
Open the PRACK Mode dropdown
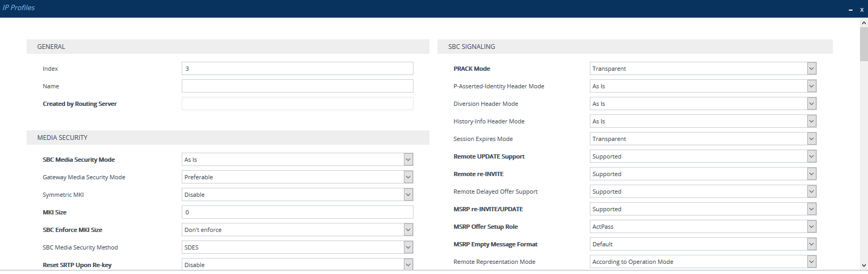(x=702, y=69)
